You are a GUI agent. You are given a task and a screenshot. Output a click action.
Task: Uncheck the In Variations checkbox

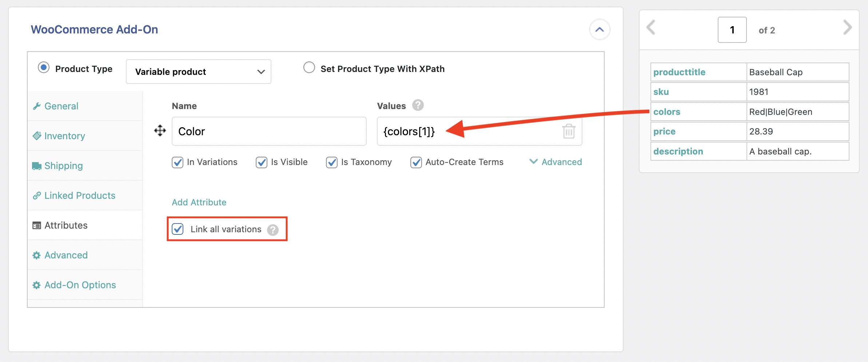178,162
